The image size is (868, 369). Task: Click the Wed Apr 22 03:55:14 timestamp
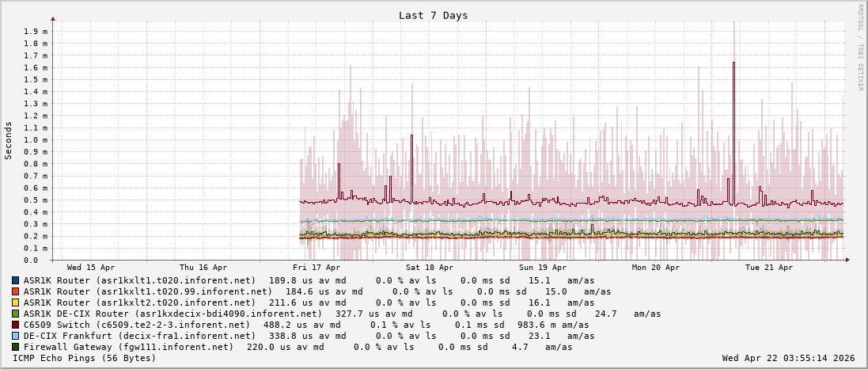click(x=788, y=358)
